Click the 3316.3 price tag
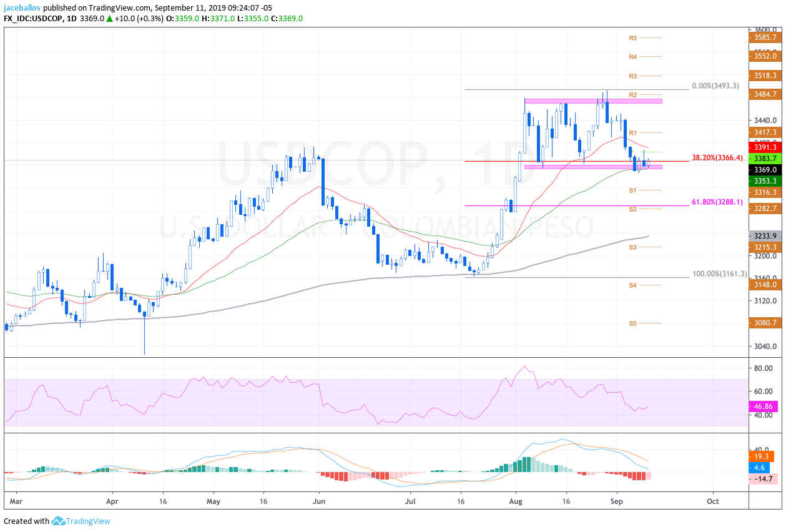 pyautogui.click(x=765, y=192)
